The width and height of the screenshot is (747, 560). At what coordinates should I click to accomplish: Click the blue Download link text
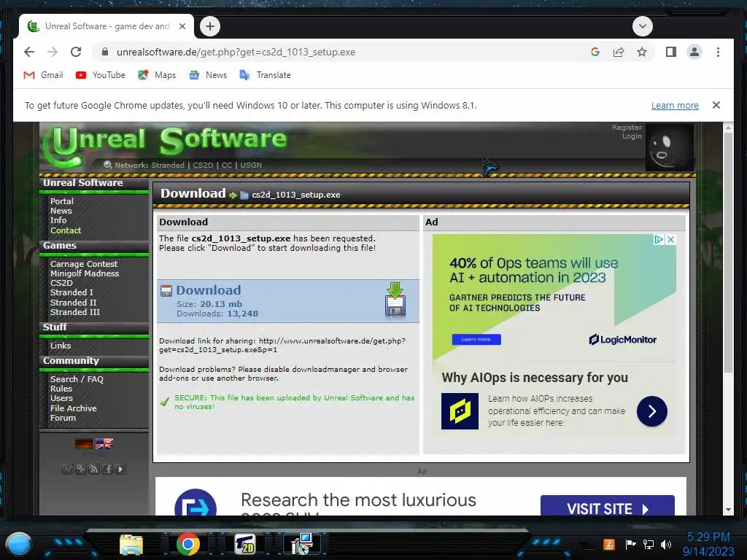209,290
